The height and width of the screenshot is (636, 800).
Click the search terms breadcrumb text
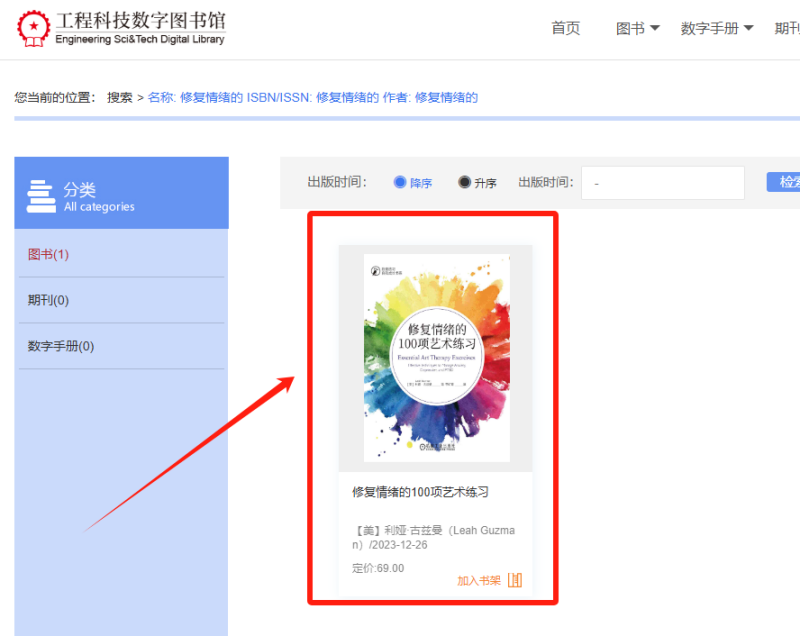coord(313,97)
